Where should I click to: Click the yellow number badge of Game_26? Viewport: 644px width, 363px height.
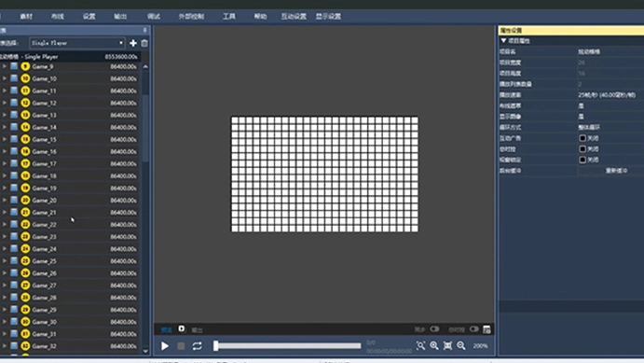25,273
